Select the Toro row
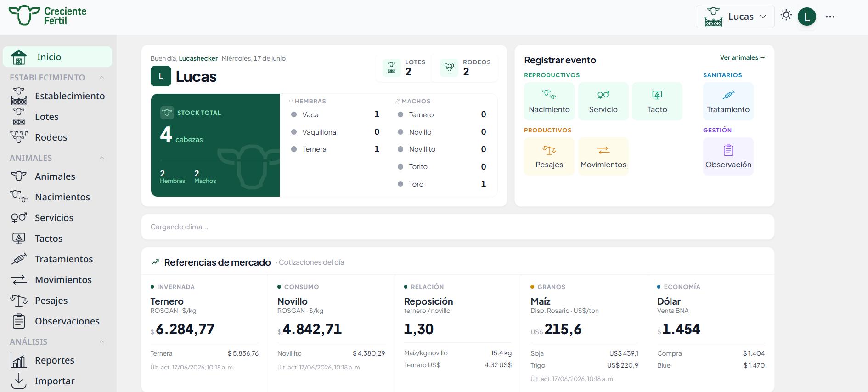This screenshot has height=392, width=868. (x=442, y=184)
